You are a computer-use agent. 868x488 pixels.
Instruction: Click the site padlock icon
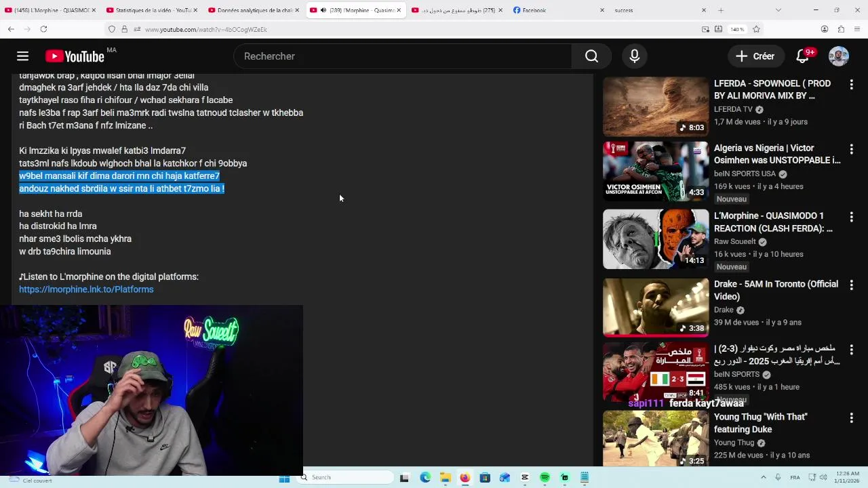(124, 29)
